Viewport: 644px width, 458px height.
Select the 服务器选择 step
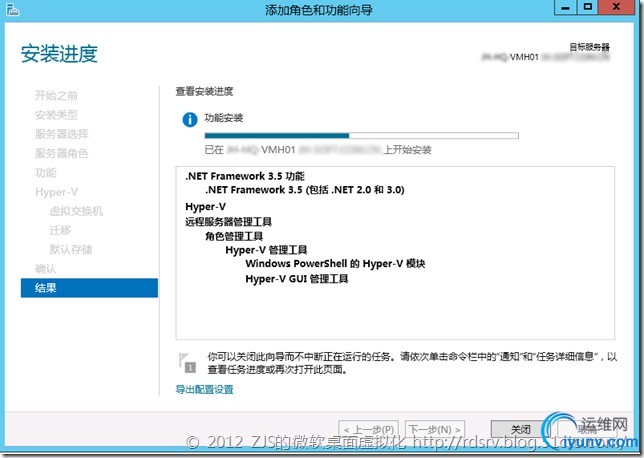(62, 134)
